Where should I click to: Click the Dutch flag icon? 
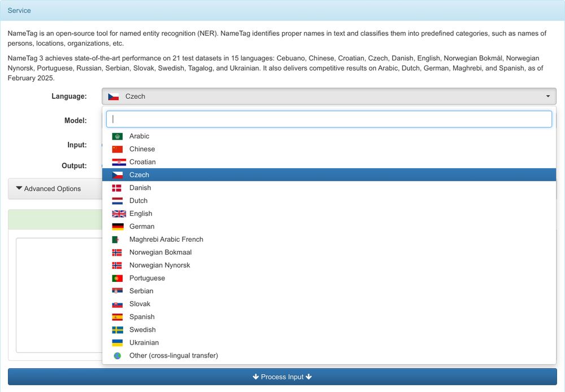(x=117, y=201)
